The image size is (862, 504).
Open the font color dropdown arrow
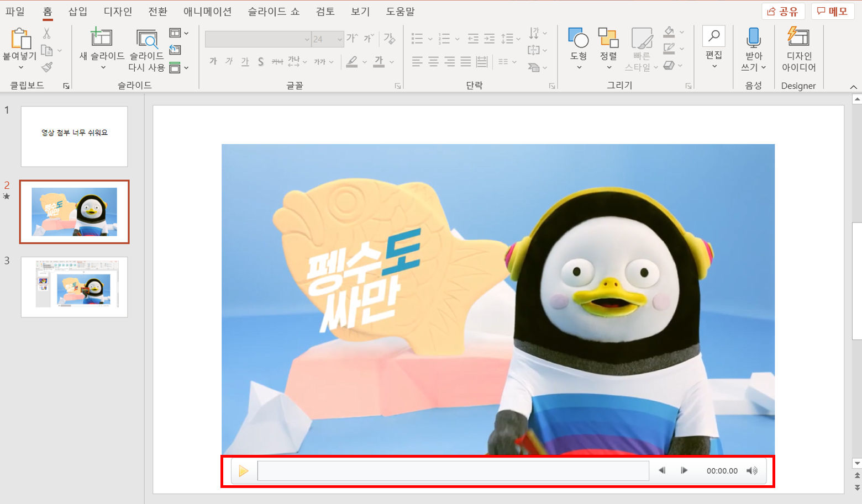[392, 62]
